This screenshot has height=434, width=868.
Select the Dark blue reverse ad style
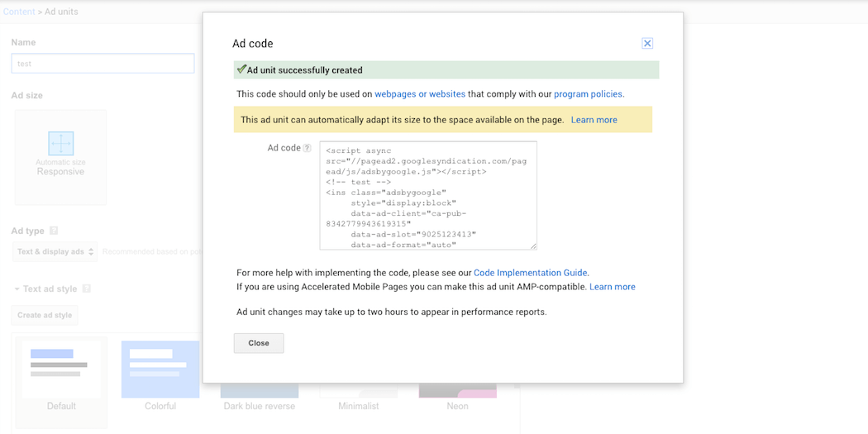260,396
